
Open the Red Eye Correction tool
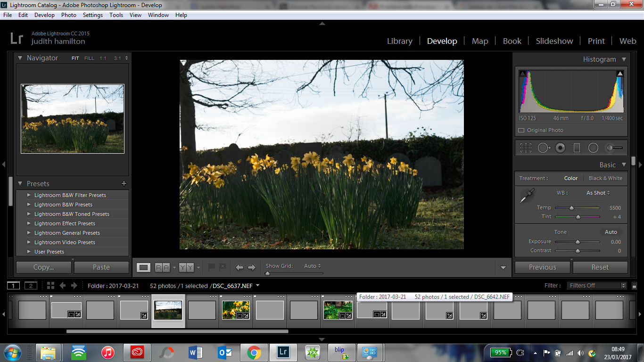click(560, 148)
